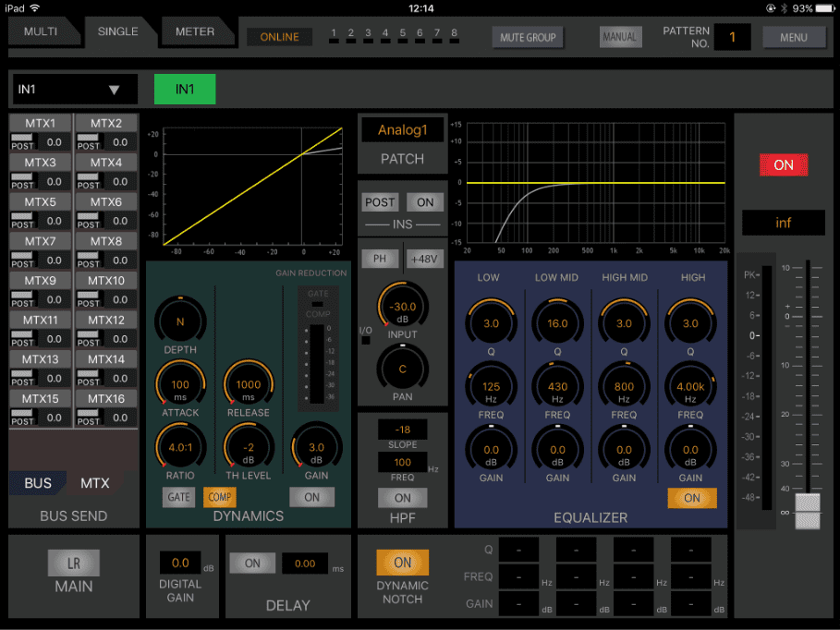Select mute group number 8
This screenshot has height=630, width=840.
click(x=455, y=35)
